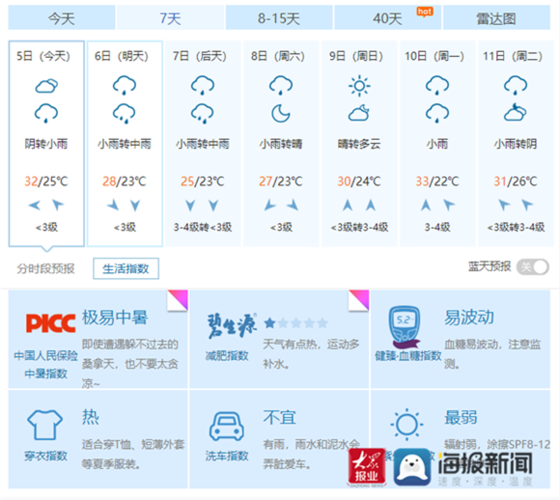Click the first wind arrow for 5日
Screen dimensions: 560x500
tap(35, 205)
